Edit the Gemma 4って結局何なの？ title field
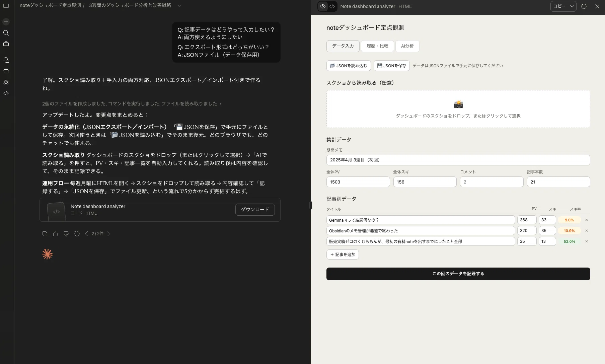 [421, 220]
